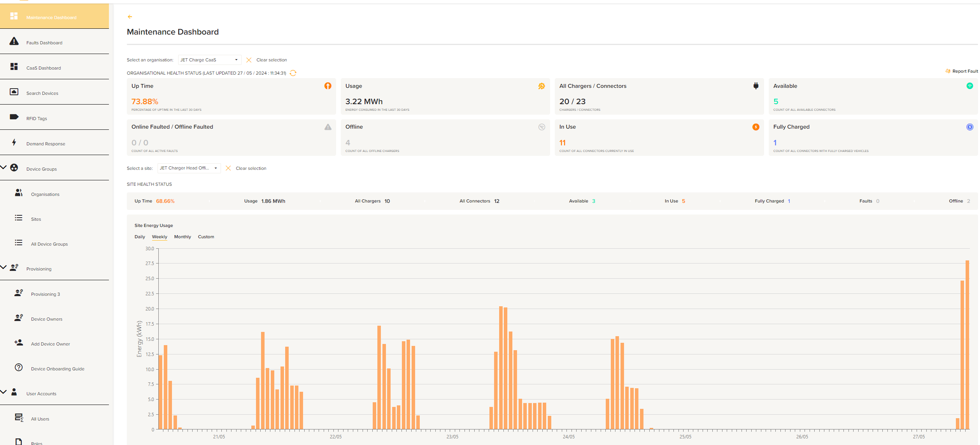The image size is (980, 445).
Task: Click the All Connectors 12 stat
Action: (x=479, y=201)
